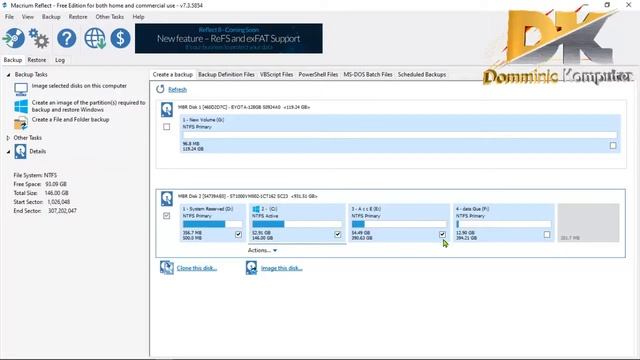Uncheck the System Reserved partition checkbox
The width and height of the screenshot is (640, 360).
pyautogui.click(x=238, y=235)
